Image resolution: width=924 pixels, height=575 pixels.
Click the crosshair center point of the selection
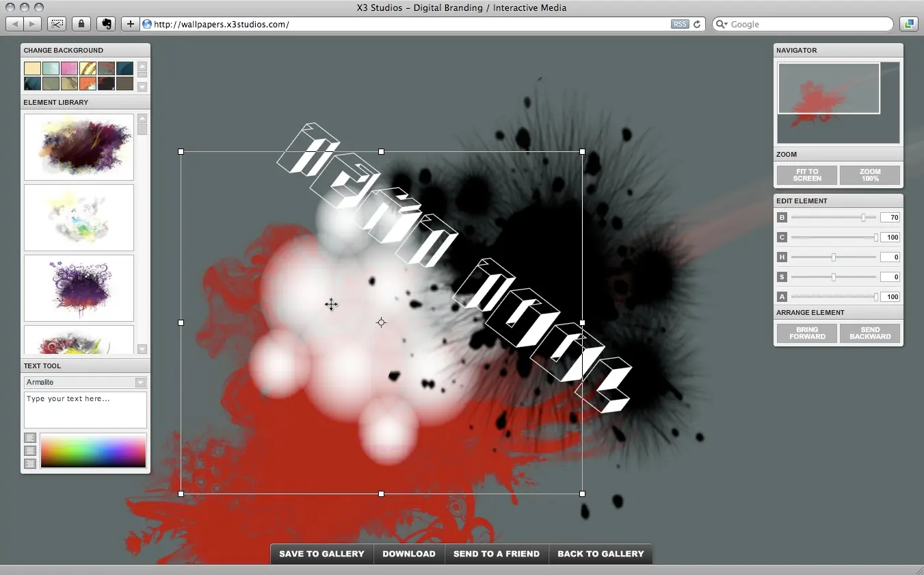click(382, 322)
